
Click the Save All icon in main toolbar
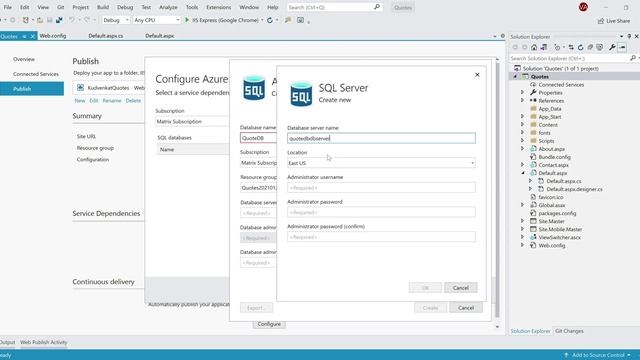pyautogui.click(x=59, y=20)
